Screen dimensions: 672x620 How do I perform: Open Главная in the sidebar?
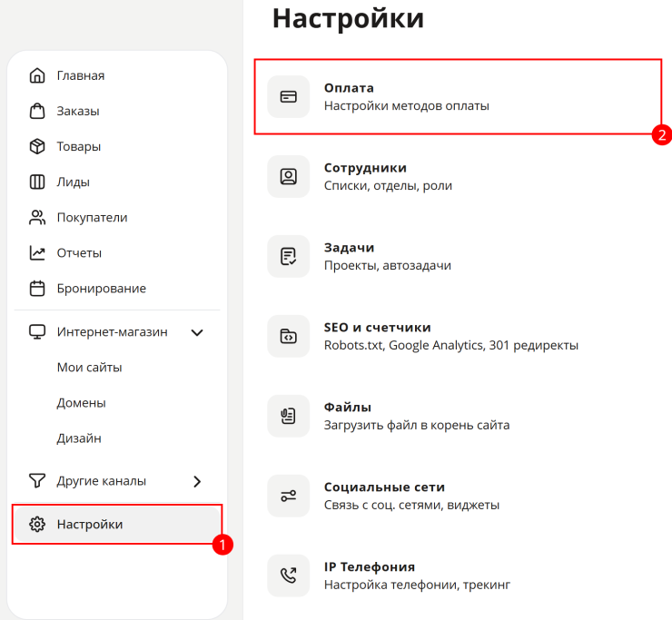pos(81,76)
